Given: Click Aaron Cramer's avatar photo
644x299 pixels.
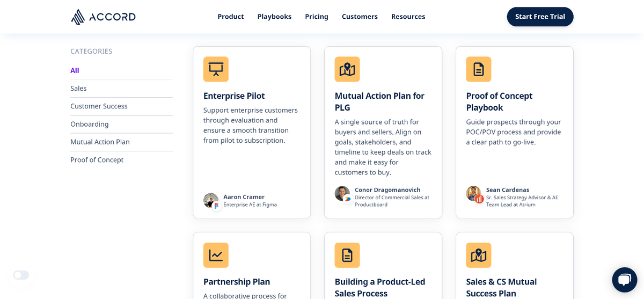Looking at the screenshot, I should (x=211, y=200).
